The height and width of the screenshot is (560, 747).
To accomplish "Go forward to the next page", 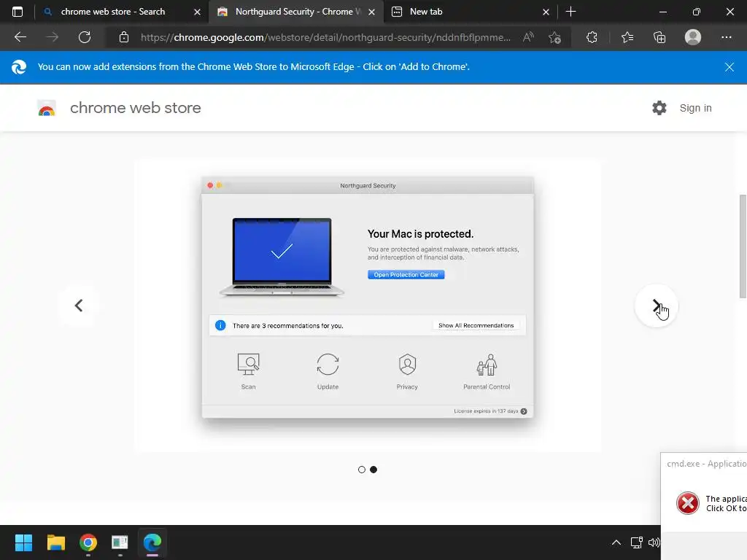I will click(53, 37).
